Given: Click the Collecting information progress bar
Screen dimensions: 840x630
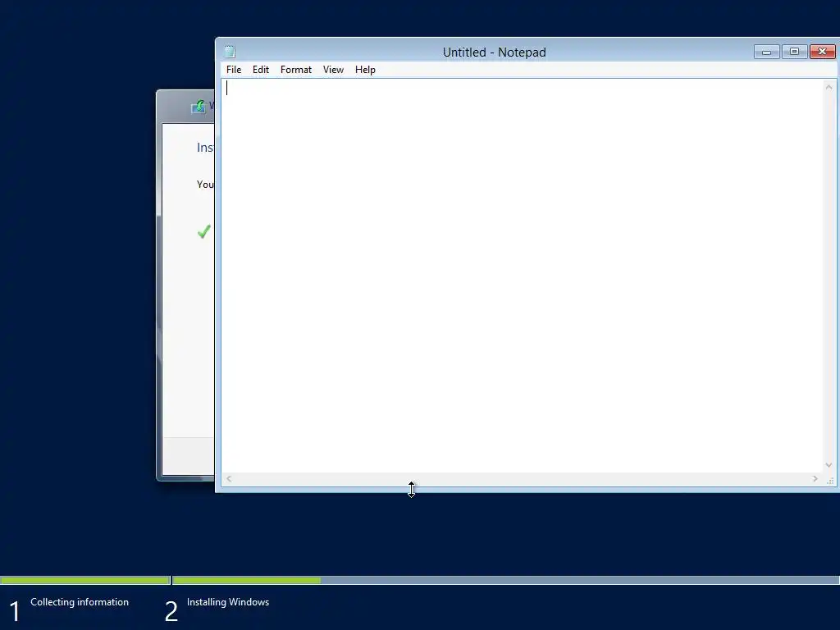Looking at the screenshot, I should click(x=85, y=580).
